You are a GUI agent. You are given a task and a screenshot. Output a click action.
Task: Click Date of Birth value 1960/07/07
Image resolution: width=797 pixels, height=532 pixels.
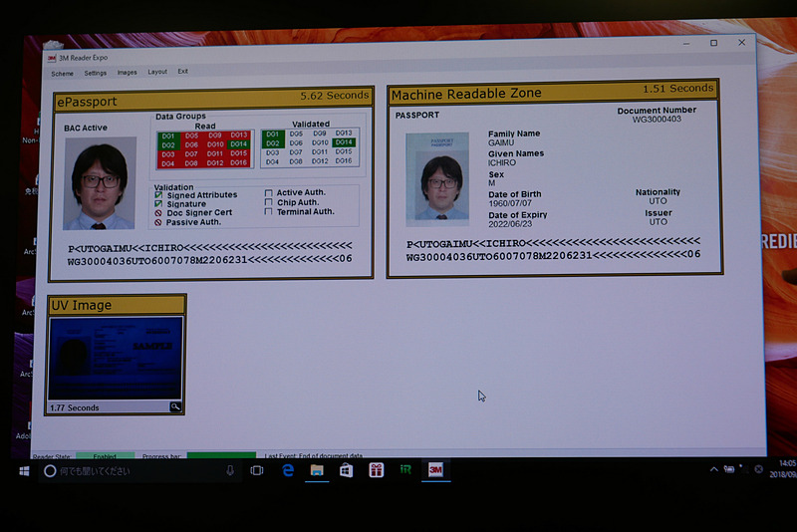tap(510, 203)
